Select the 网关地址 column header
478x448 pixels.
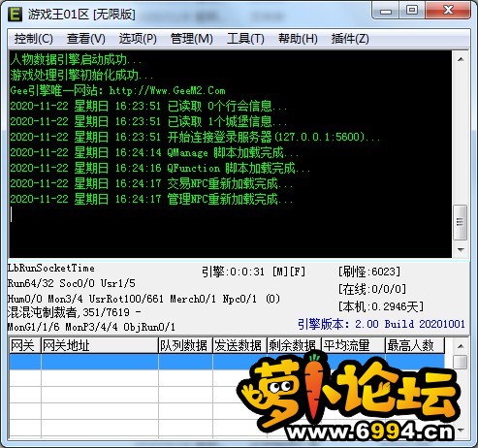coord(100,345)
